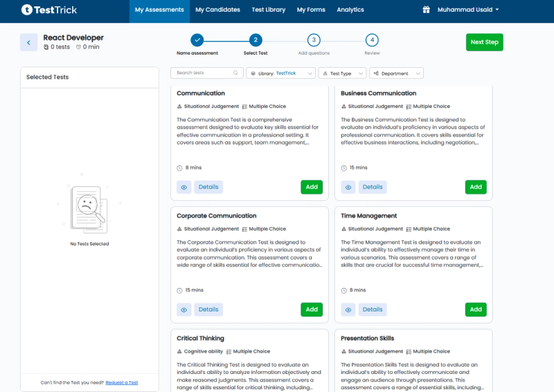Go back using the left chevron button

(x=28, y=42)
